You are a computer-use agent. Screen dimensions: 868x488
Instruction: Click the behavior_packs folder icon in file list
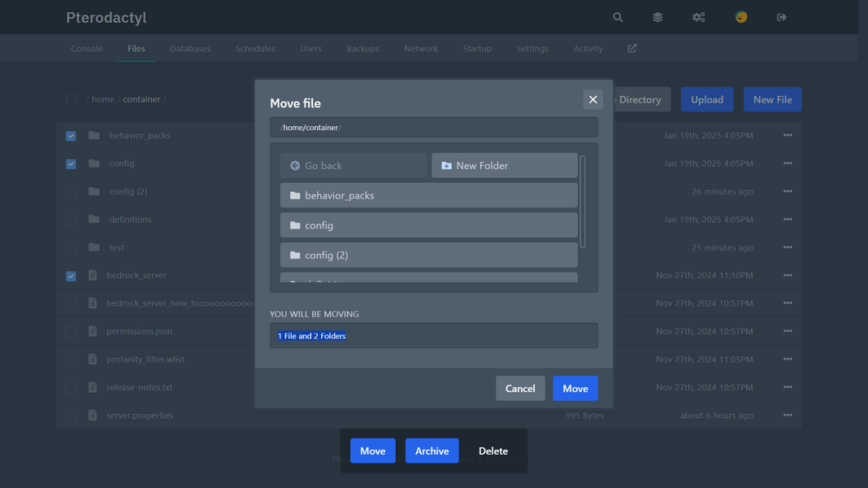tap(94, 135)
